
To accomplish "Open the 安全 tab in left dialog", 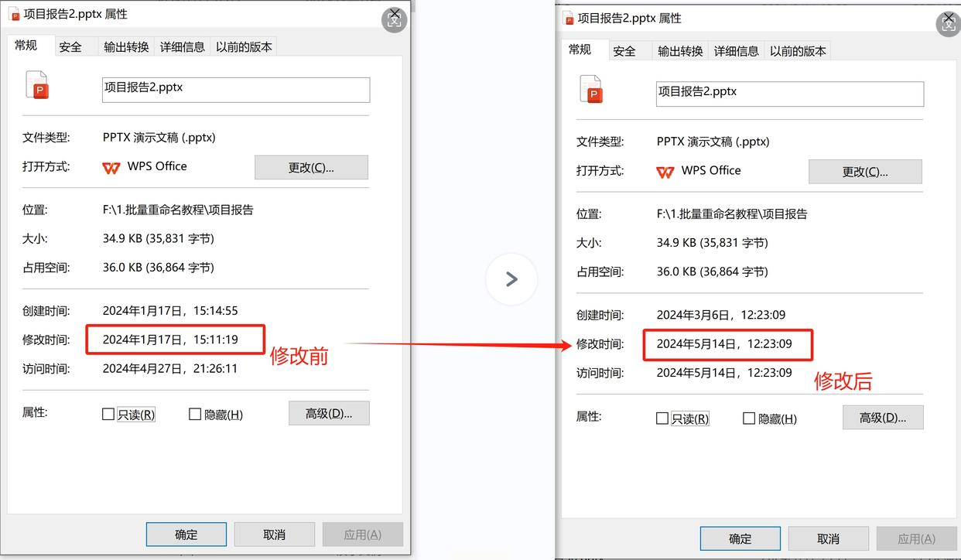I will click(70, 47).
